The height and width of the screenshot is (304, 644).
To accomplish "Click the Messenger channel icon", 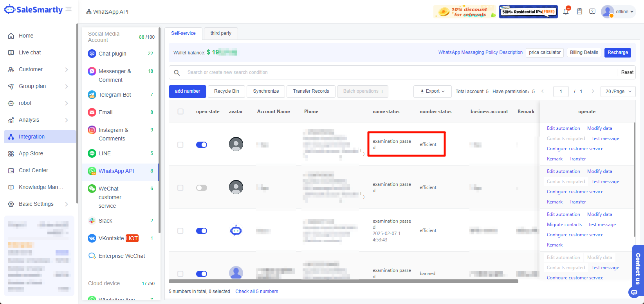I will [92, 71].
